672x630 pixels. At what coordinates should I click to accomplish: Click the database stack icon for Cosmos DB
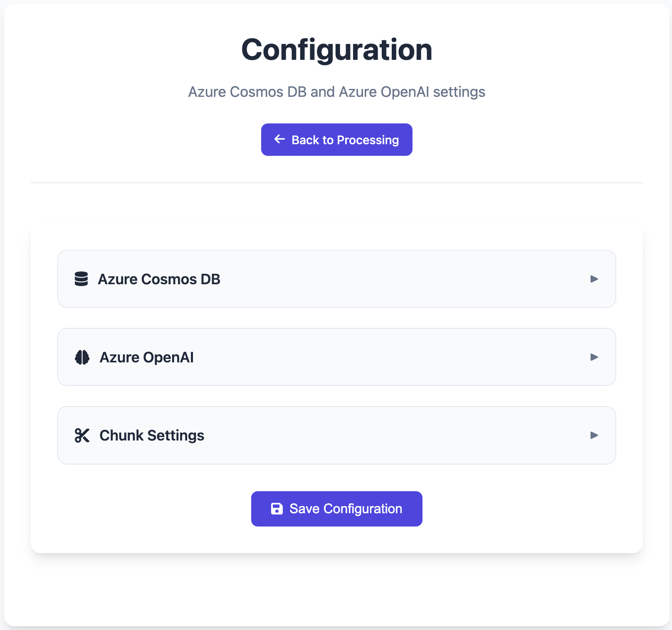(x=81, y=279)
